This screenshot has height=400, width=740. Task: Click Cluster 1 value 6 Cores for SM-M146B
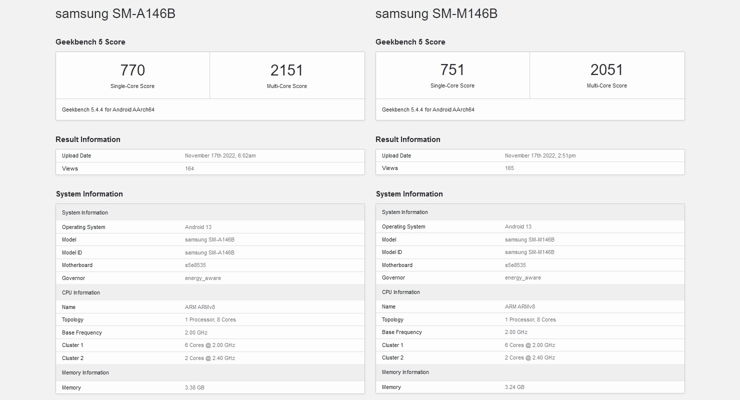click(x=530, y=345)
